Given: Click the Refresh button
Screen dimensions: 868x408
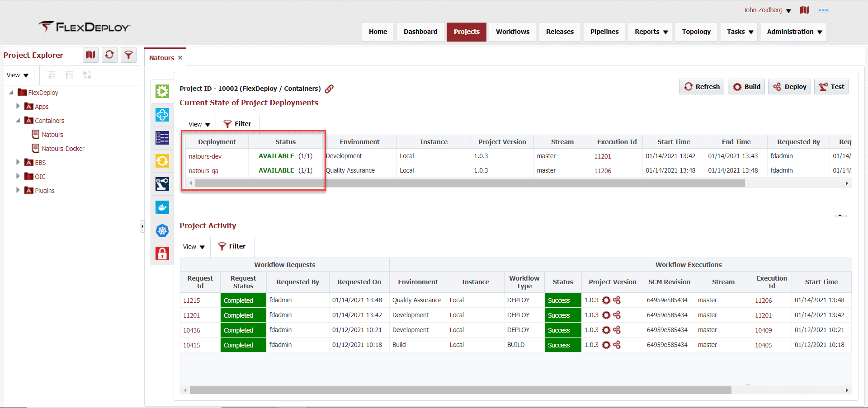Looking at the screenshot, I should (x=702, y=87).
